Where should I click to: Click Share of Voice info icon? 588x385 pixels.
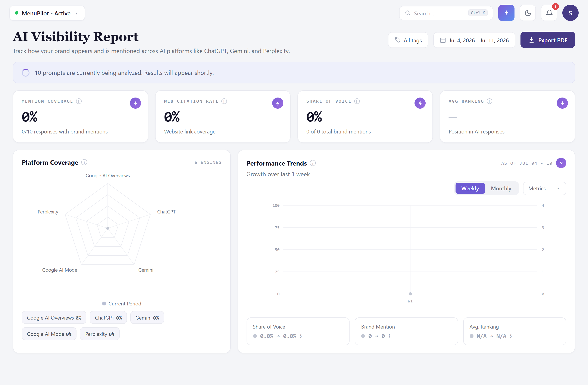[x=357, y=101]
